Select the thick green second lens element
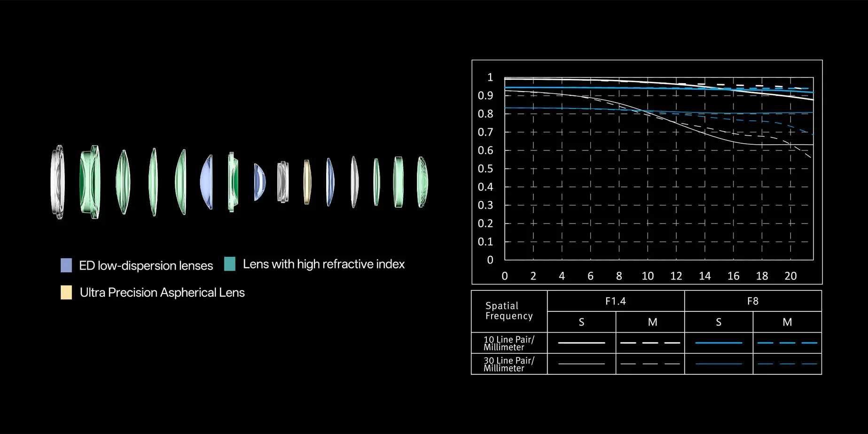The image size is (868, 434). tap(89, 182)
